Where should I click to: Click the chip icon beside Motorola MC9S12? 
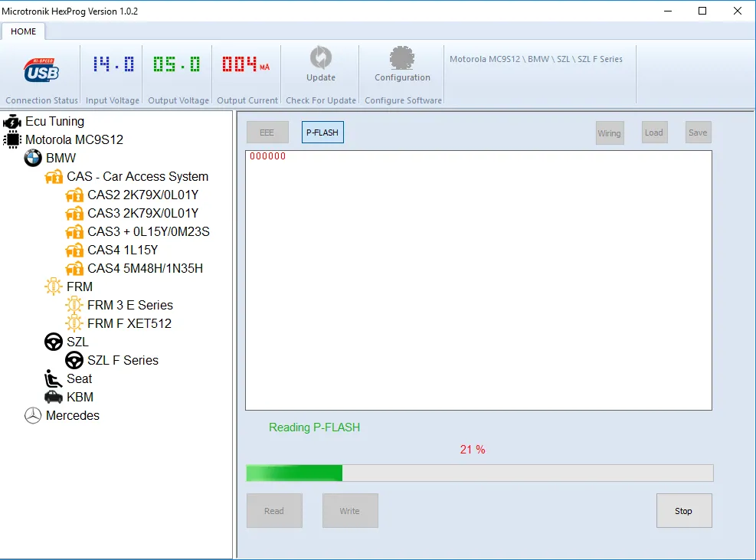point(12,140)
